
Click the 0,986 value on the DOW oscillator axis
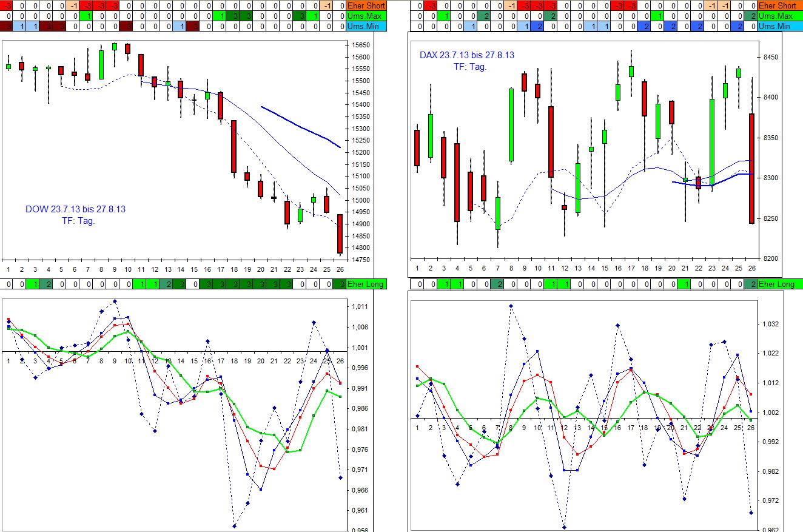(360, 408)
